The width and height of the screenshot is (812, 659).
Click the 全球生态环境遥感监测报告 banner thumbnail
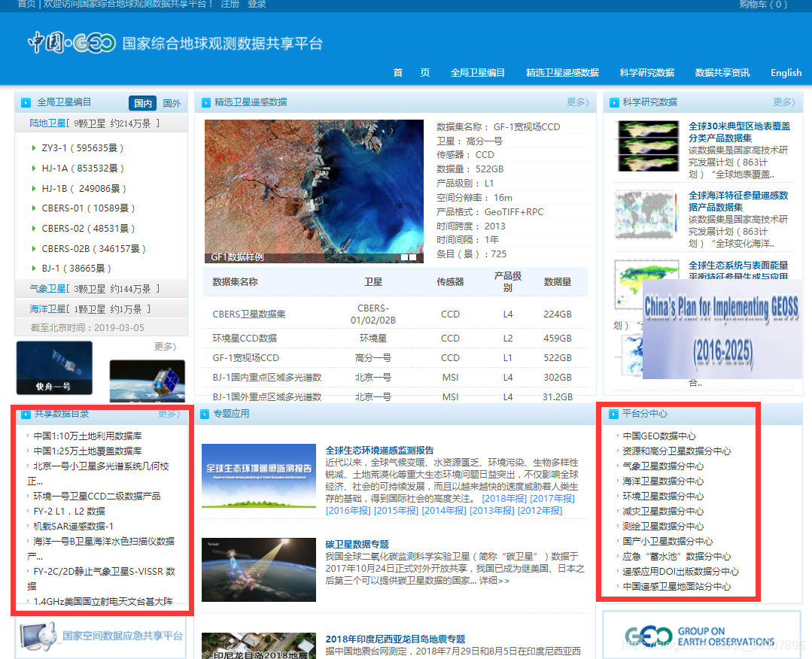pos(258,476)
